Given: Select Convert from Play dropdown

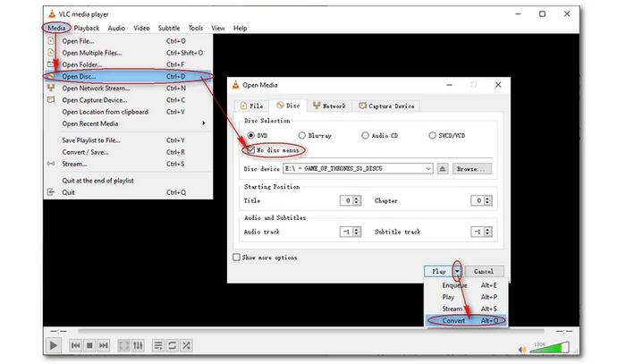Looking at the screenshot, I should tap(466, 320).
